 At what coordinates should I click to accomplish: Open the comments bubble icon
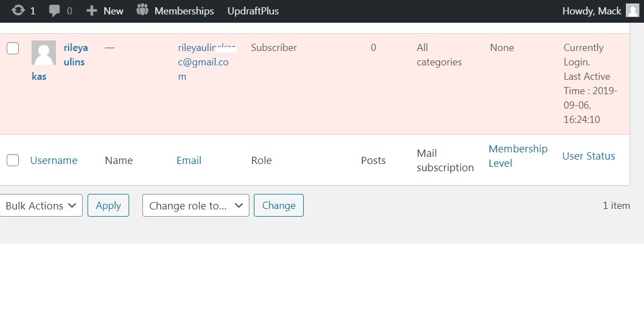pyautogui.click(x=54, y=11)
